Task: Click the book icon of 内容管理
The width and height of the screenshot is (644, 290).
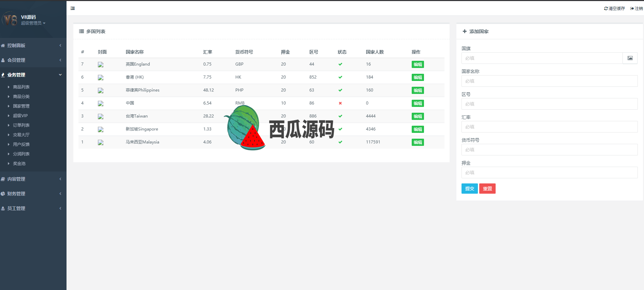Action: (x=3, y=179)
